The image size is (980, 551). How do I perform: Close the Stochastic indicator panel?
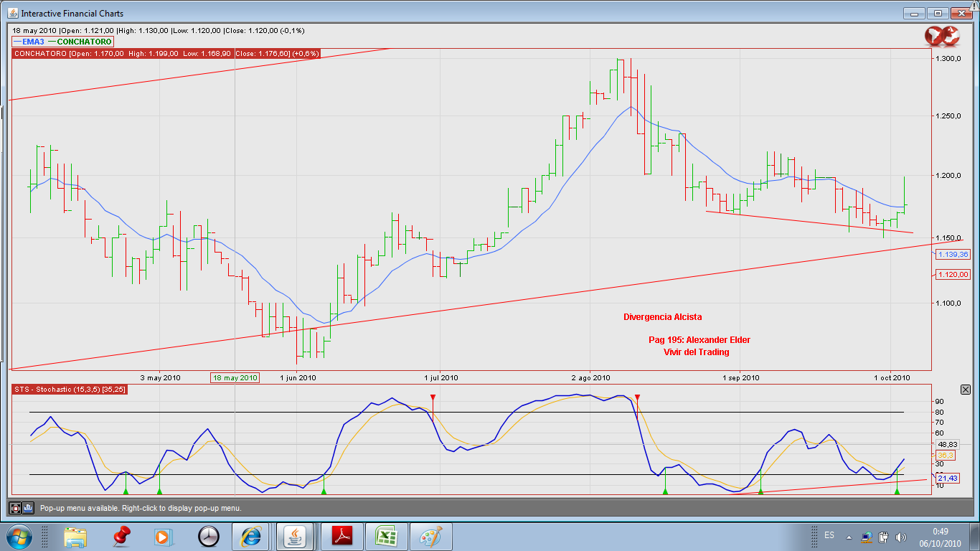(965, 390)
